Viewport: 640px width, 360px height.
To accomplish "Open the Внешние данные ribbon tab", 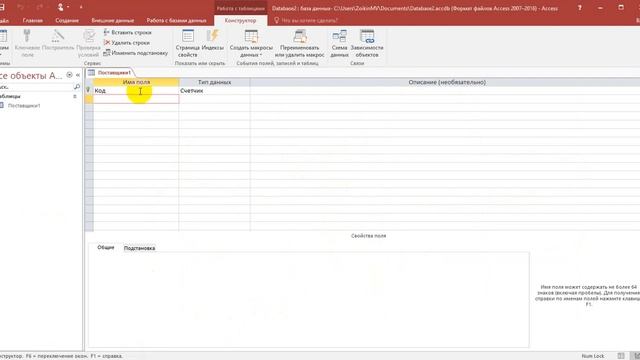I will click(113, 20).
